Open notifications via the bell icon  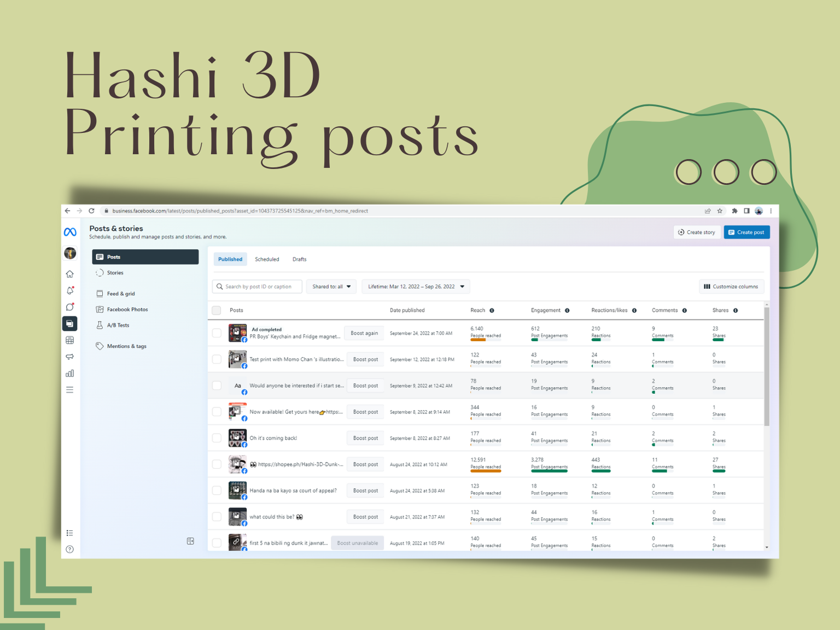tap(70, 290)
